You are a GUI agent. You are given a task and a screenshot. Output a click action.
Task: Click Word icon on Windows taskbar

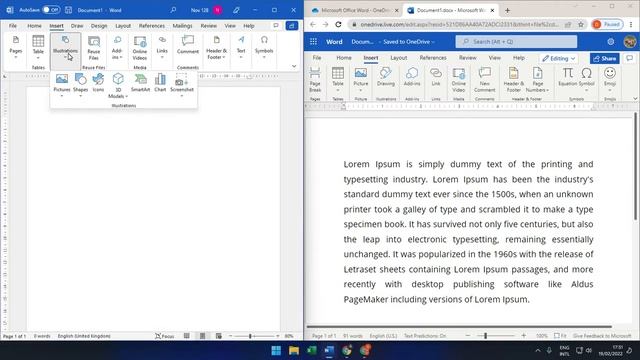point(329,350)
